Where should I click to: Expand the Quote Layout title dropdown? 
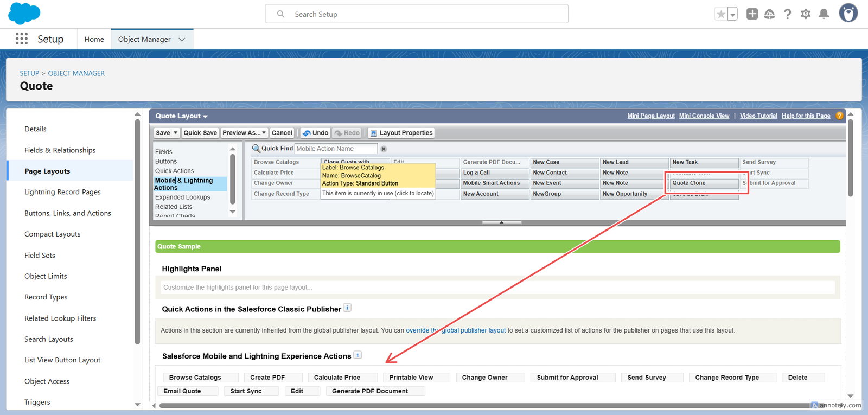coord(205,117)
